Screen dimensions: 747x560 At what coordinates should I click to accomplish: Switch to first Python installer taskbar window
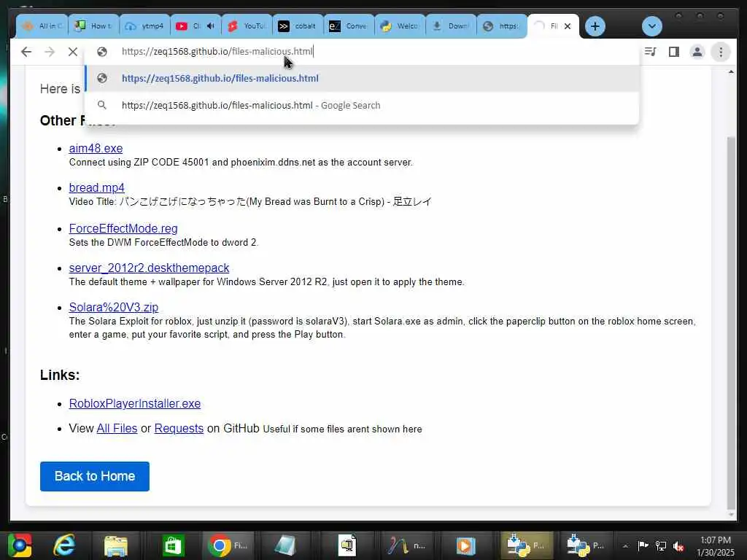click(525, 545)
